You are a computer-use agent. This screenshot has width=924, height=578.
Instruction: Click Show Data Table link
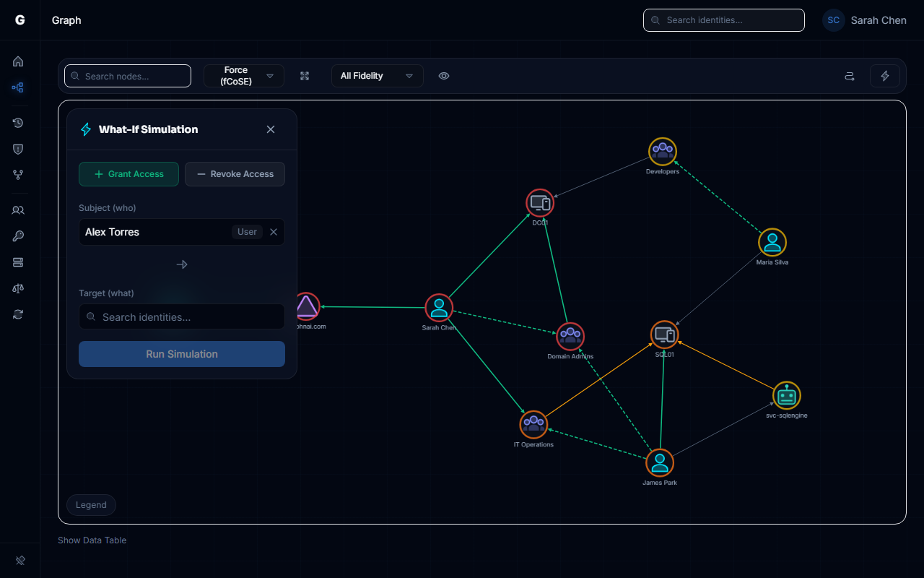tap(92, 540)
